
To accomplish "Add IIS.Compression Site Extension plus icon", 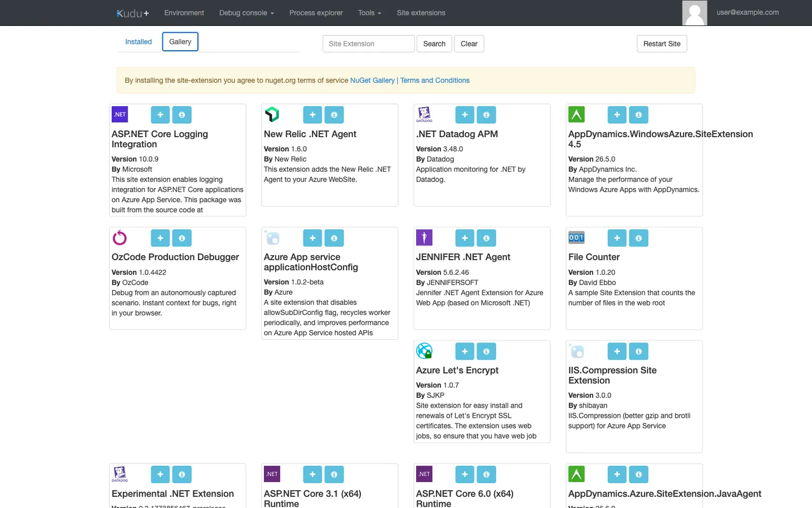I will pyautogui.click(x=617, y=351).
